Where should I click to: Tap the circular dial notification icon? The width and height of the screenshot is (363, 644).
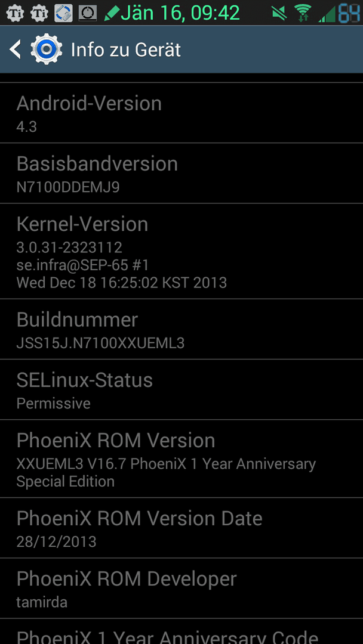[88, 13]
